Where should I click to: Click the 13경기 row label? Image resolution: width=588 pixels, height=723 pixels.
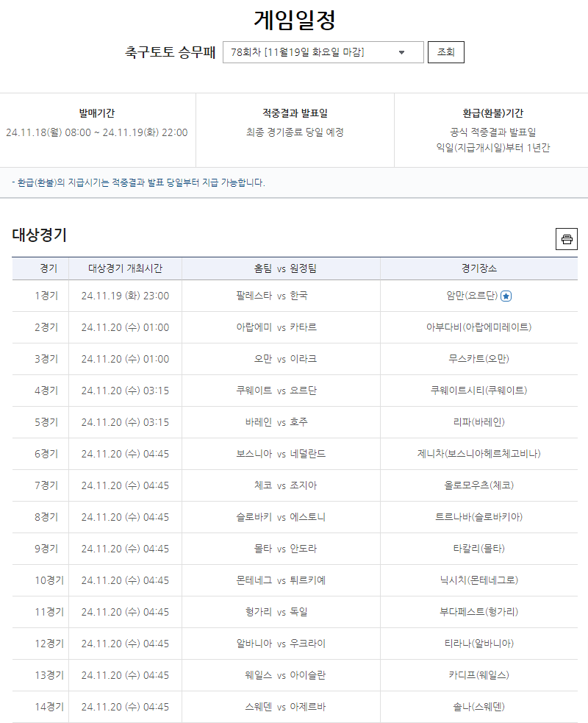pos(49,675)
